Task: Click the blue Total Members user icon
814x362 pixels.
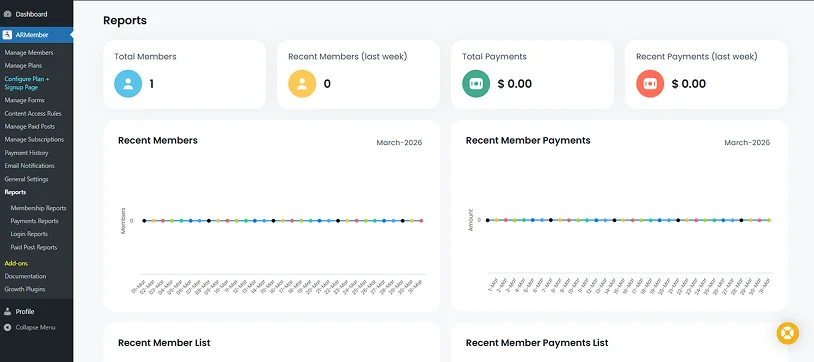Action: (x=128, y=84)
